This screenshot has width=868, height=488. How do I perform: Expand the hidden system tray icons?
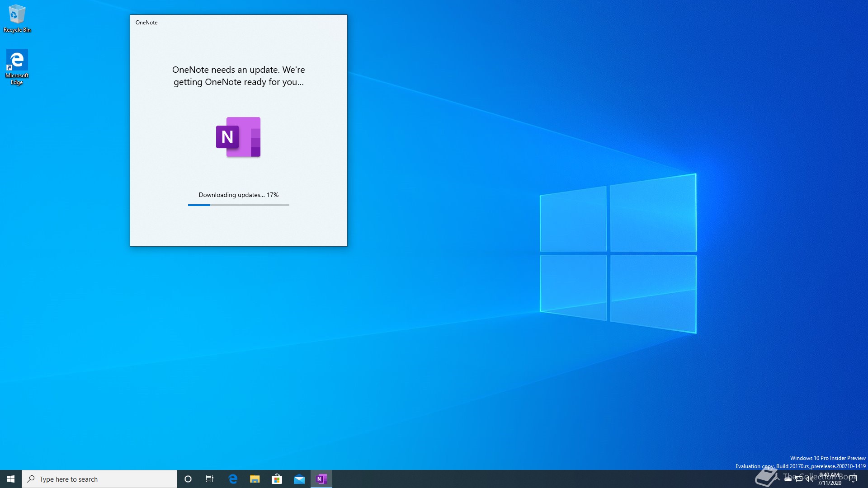tap(777, 479)
